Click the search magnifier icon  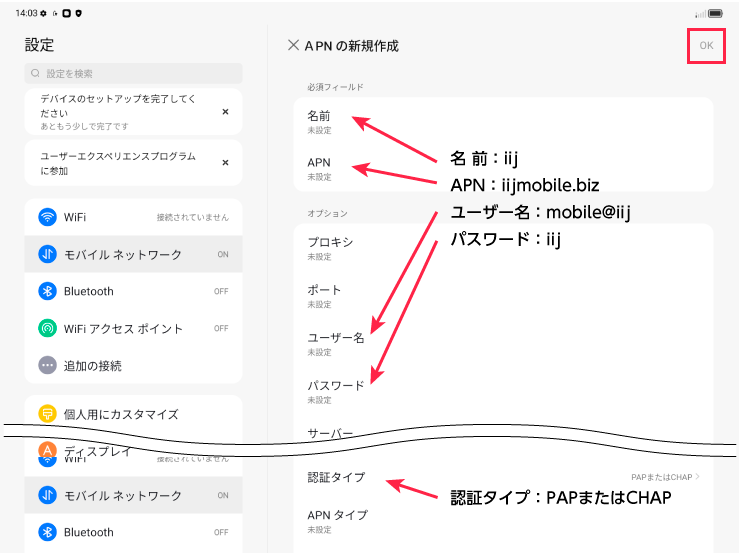click(35, 73)
